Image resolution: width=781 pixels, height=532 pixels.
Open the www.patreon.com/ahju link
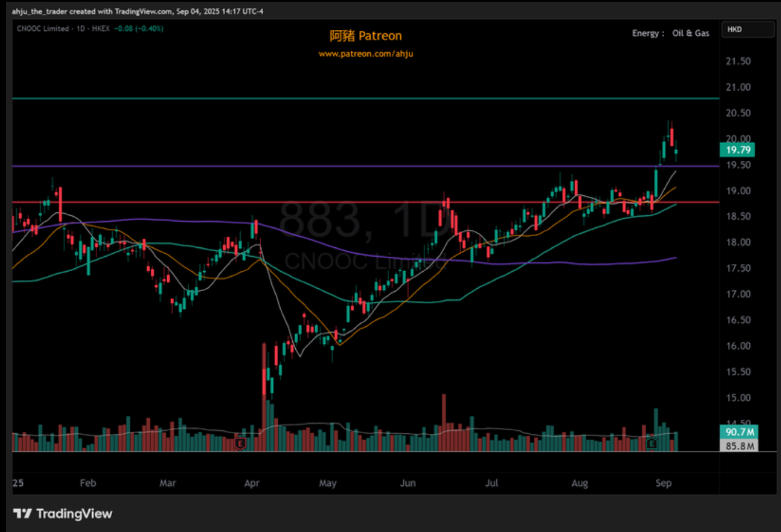[365, 54]
